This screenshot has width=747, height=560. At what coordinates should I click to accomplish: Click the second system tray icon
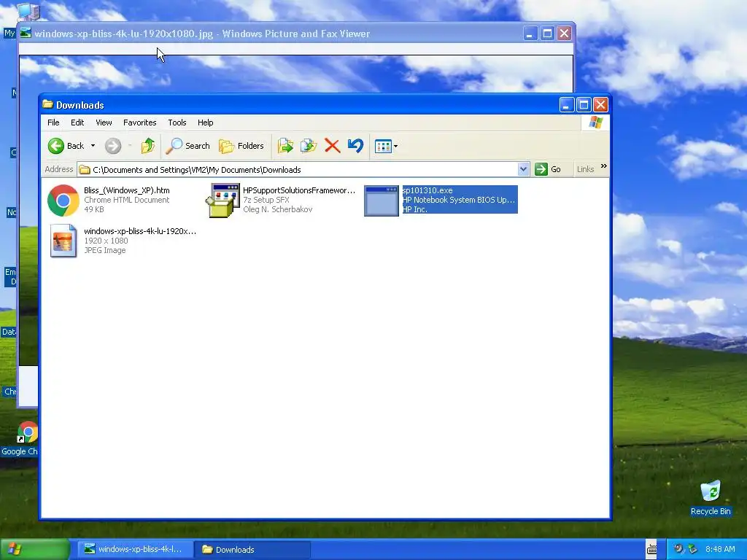pos(693,549)
